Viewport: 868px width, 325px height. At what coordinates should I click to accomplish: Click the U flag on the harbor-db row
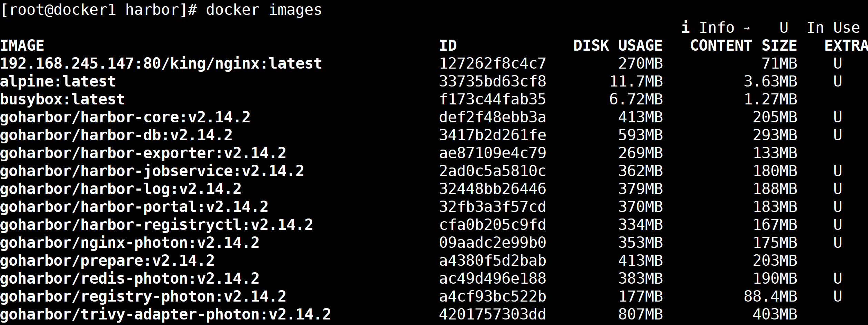point(838,135)
